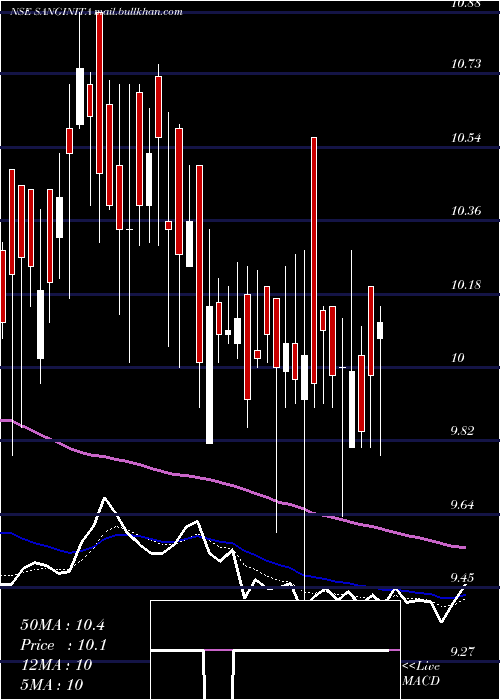Click the Price : 10.1 legend text
The width and height of the screenshot is (500, 700).
pyautogui.click(x=63, y=645)
